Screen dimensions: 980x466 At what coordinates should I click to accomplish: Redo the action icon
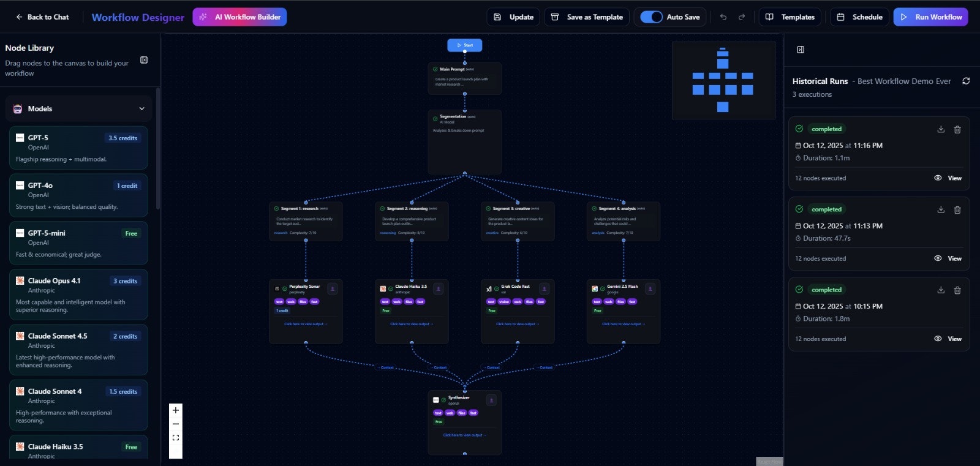point(742,17)
